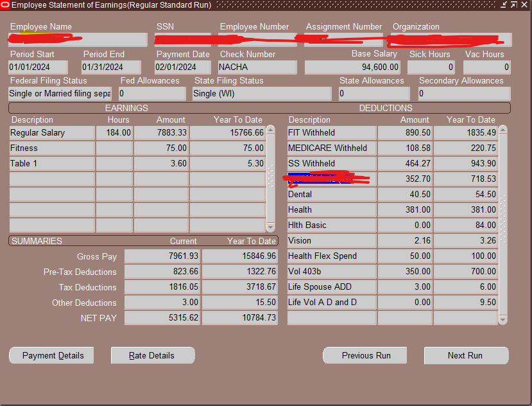The width and height of the screenshot is (532, 406).
Task: Select the Federal Filing Status field
Action: coord(59,93)
